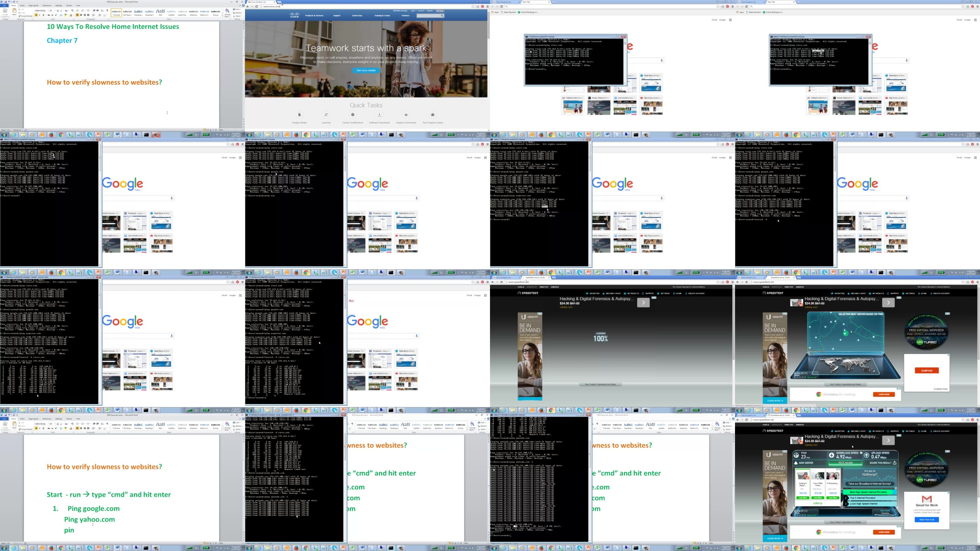Click NEW SERVER on the speedtest results
The image size is (980, 551).
(x=804, y=463)
